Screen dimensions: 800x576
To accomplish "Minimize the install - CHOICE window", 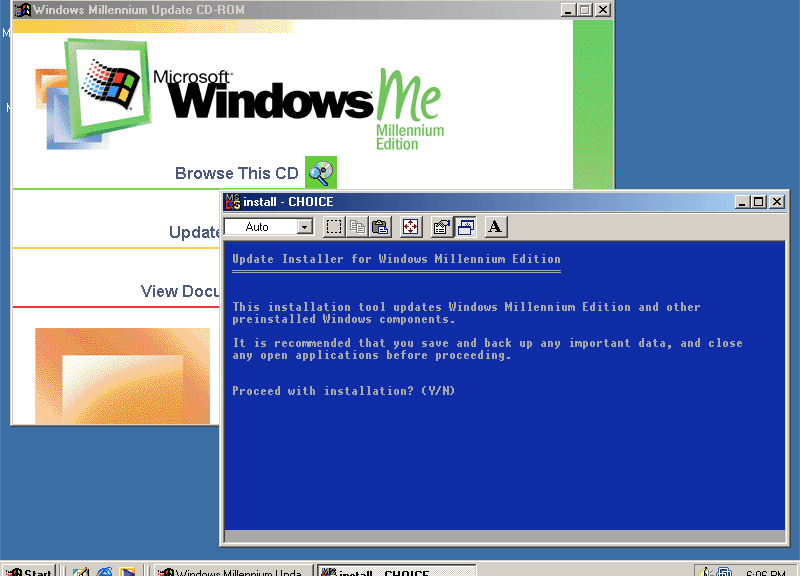I will [742, 202].
